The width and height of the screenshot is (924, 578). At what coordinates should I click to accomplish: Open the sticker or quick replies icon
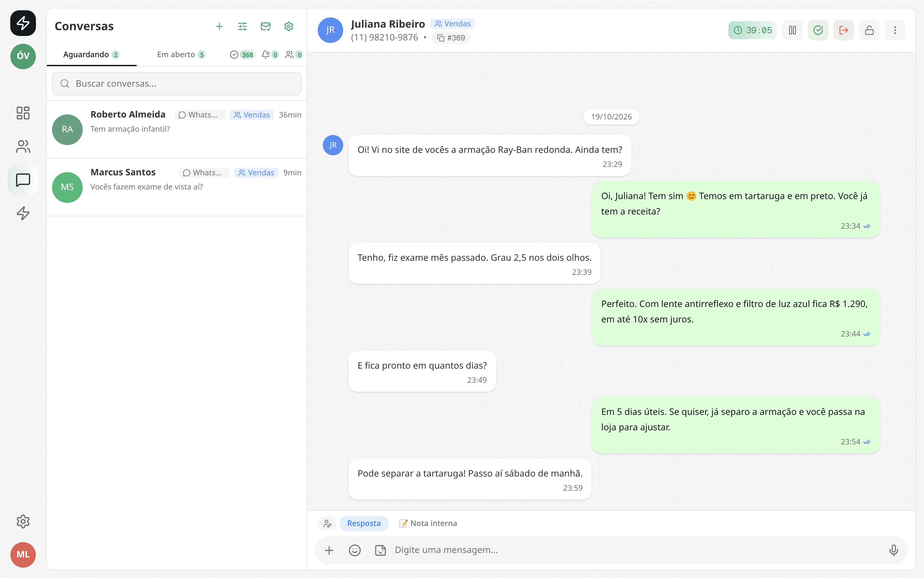pyautogui.click(x=380, y=550)
